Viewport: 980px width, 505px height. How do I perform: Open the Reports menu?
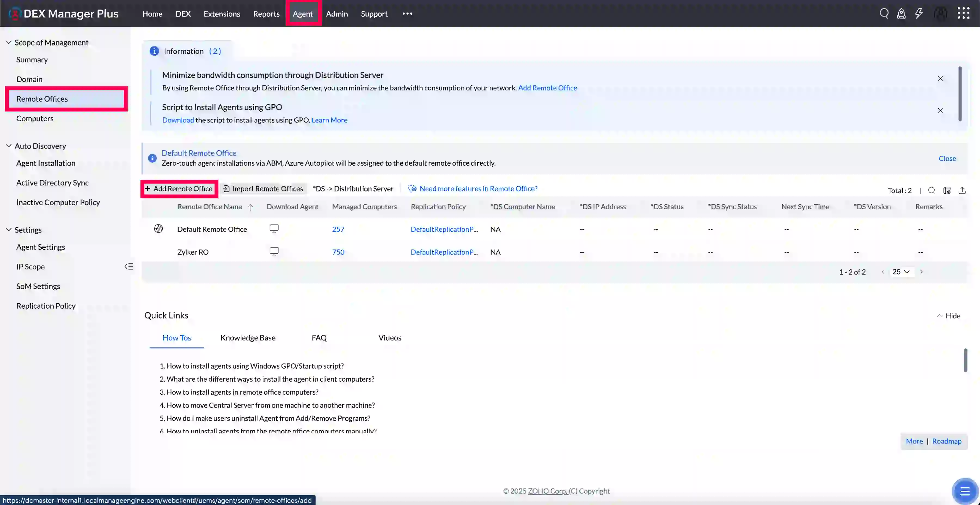click(x=266, y=14)
